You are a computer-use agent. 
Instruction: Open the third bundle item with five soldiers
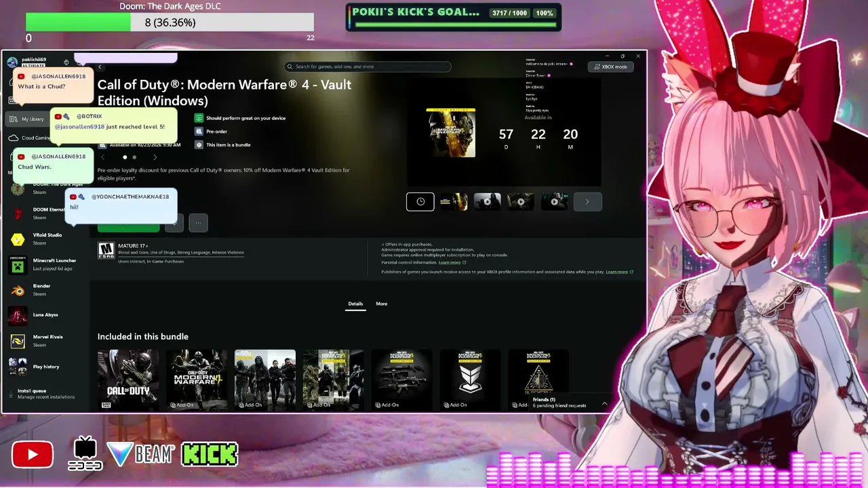pos(265,380)
